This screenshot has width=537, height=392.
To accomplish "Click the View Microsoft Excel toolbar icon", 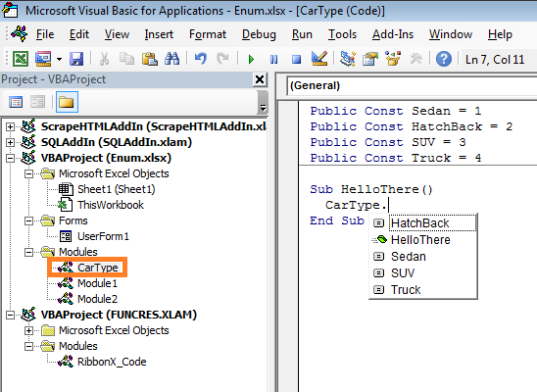I will (x=21, y=59).
